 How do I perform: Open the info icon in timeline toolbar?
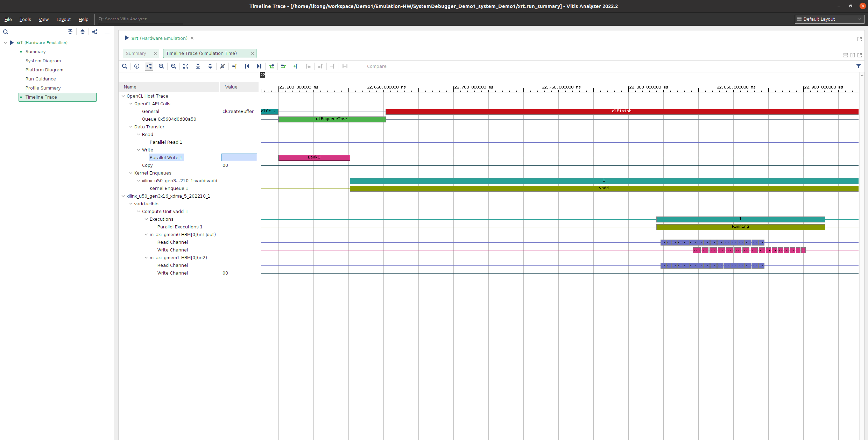click(x=137, y=66)
